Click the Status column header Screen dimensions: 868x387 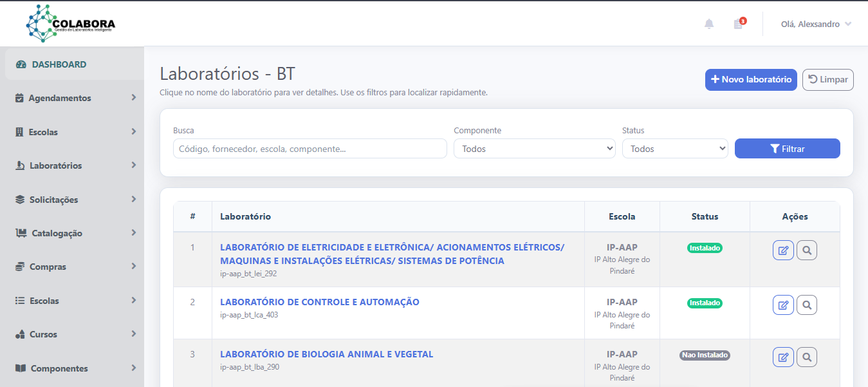click(705, 216)
